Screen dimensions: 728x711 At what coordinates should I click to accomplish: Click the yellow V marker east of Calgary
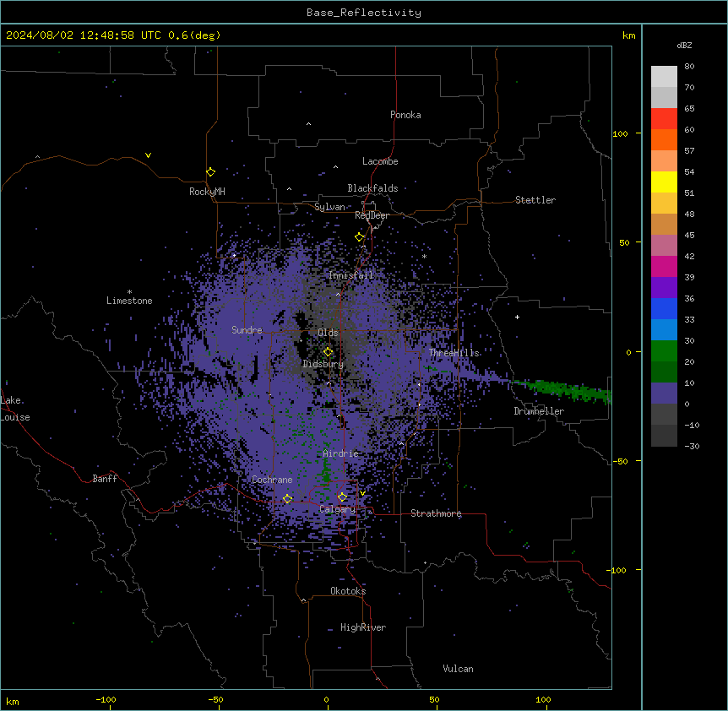click(362, 493)
